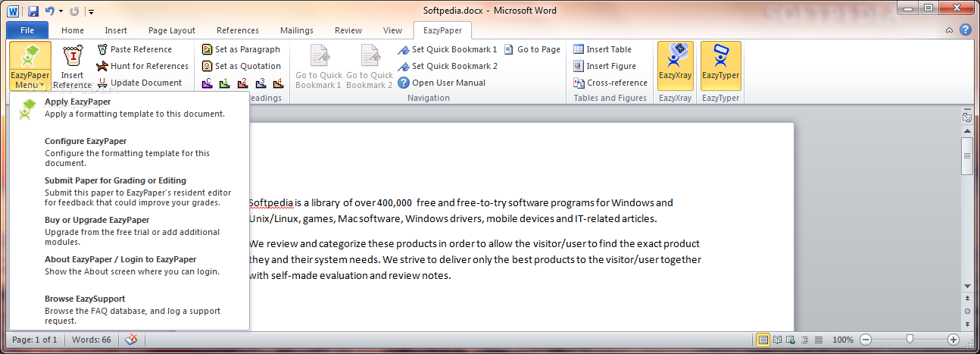Select Print Layout view button
Viewport: 980px width, 354px height.
(763, 340)
